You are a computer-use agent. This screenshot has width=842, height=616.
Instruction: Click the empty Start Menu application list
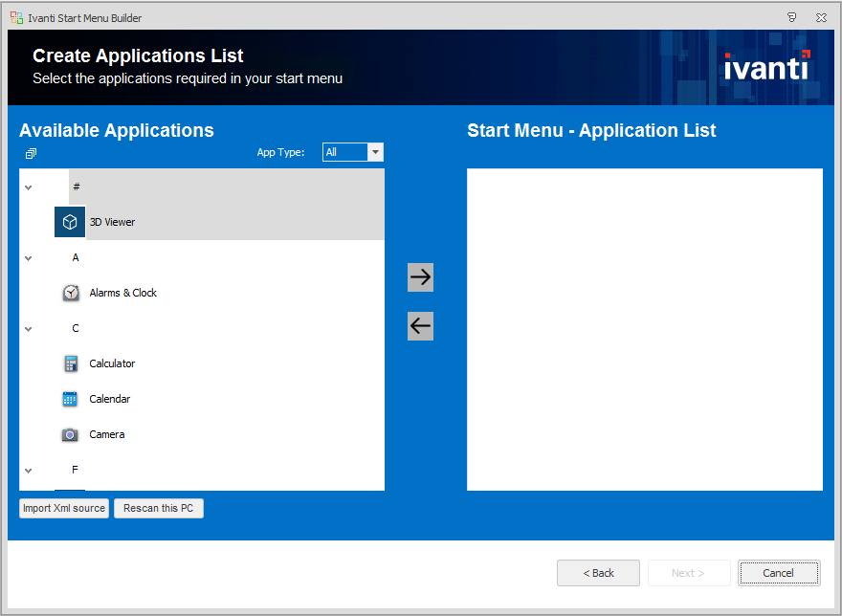644,329
